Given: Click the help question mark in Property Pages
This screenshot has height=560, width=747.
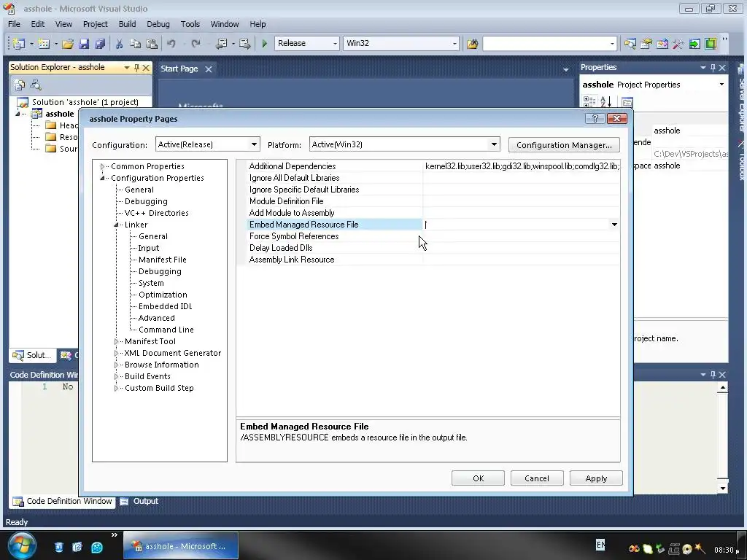Looking at the screenshot, I should (x=595, y=119).
